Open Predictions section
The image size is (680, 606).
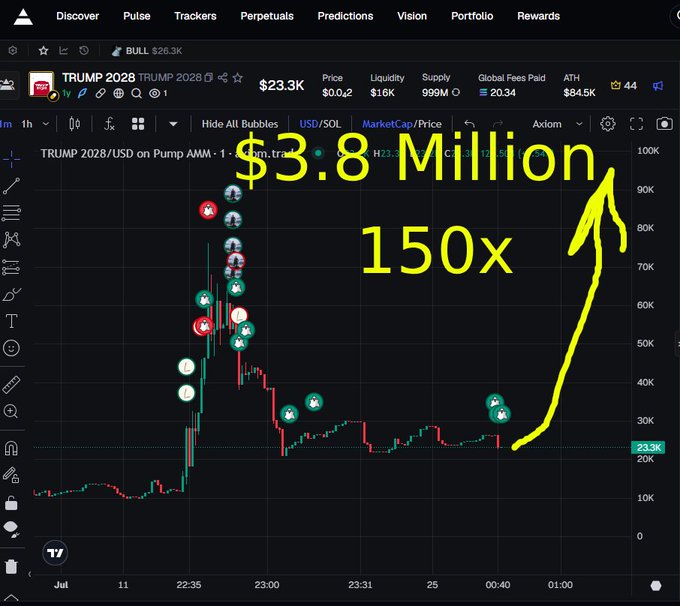[x=345, y=16]
